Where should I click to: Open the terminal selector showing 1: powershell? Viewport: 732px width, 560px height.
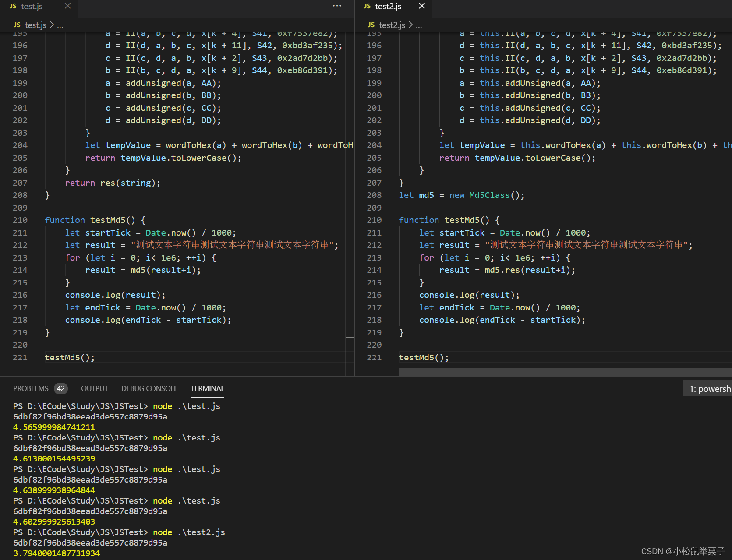710,388
